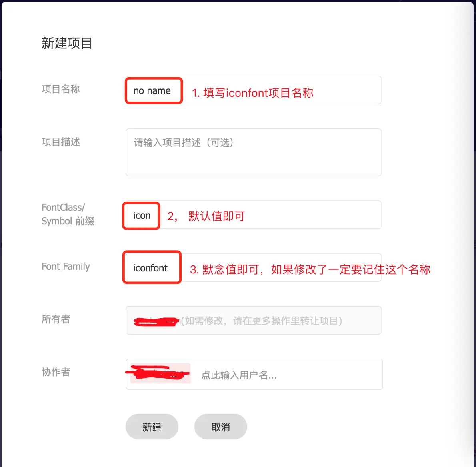476x467 pixels.
Task: Click the redacted collaborator tag in 协作者
Action: (x=160, y=373)
